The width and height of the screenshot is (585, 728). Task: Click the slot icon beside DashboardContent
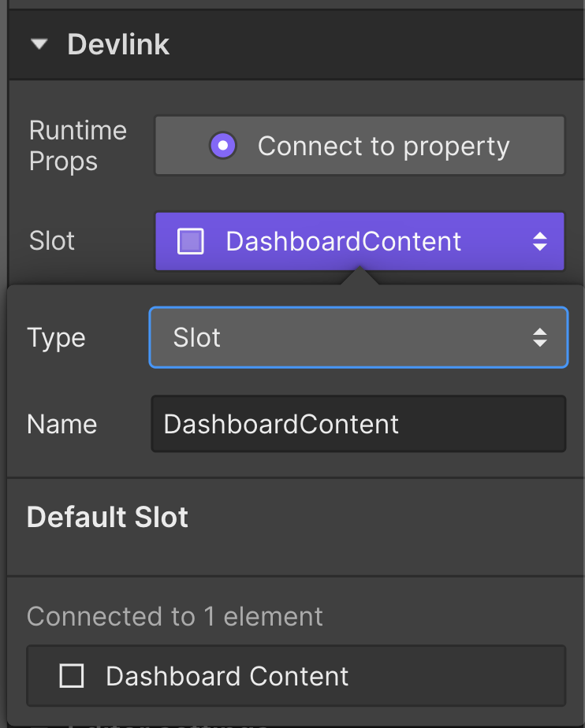191,241
